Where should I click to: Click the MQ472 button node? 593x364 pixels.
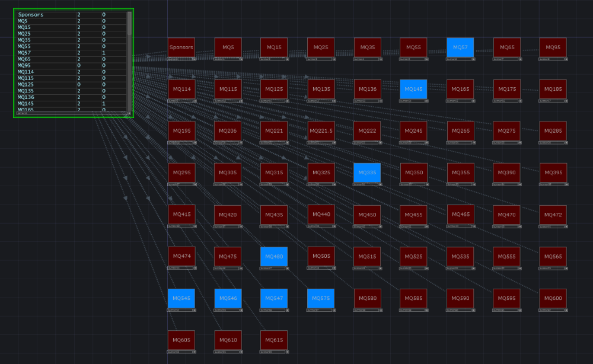pyautogui.click(x=553, y=215)
